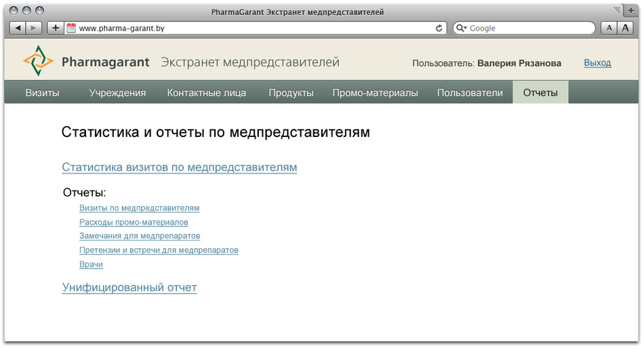
Task: Select the Промо-материалы tab
Action: [x=375, y=93]
